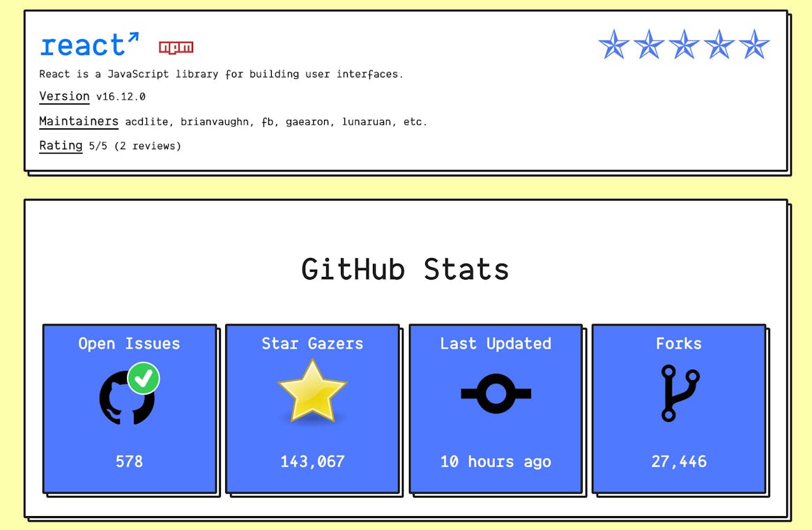
Task: Click the third rating star
Action: coord(684,44)
